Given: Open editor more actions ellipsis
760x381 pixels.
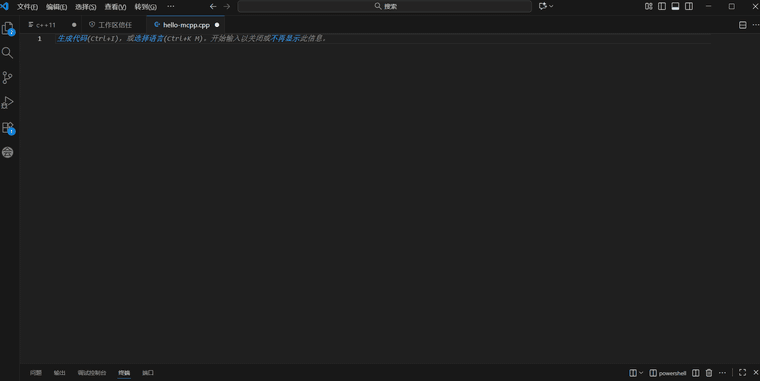Looking at the screenshot, I should (x=755, y=25).
